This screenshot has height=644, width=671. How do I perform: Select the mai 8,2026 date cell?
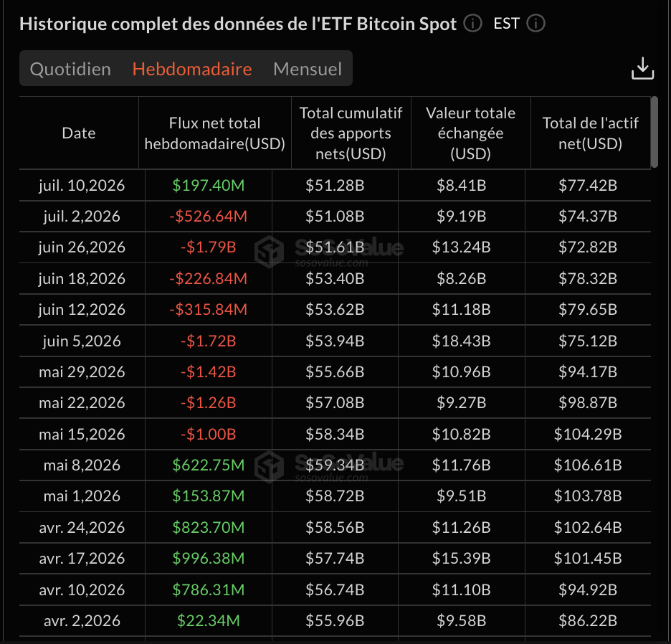82,465
